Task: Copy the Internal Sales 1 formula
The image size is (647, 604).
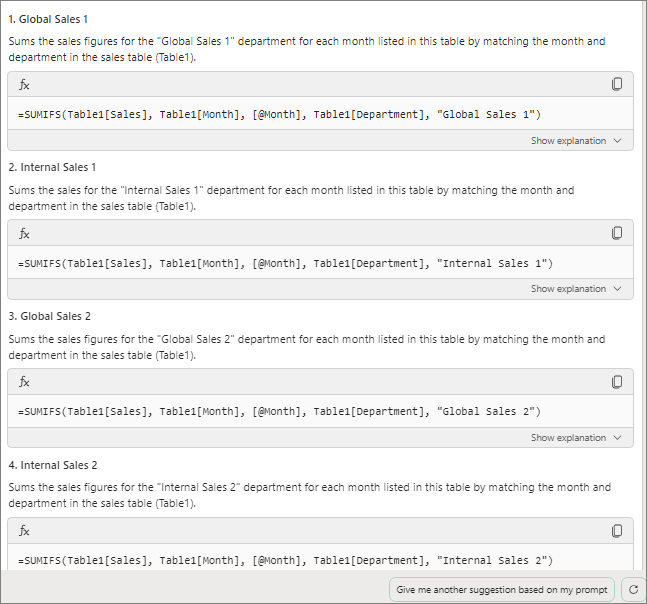Action: click(x=616, y=233)
